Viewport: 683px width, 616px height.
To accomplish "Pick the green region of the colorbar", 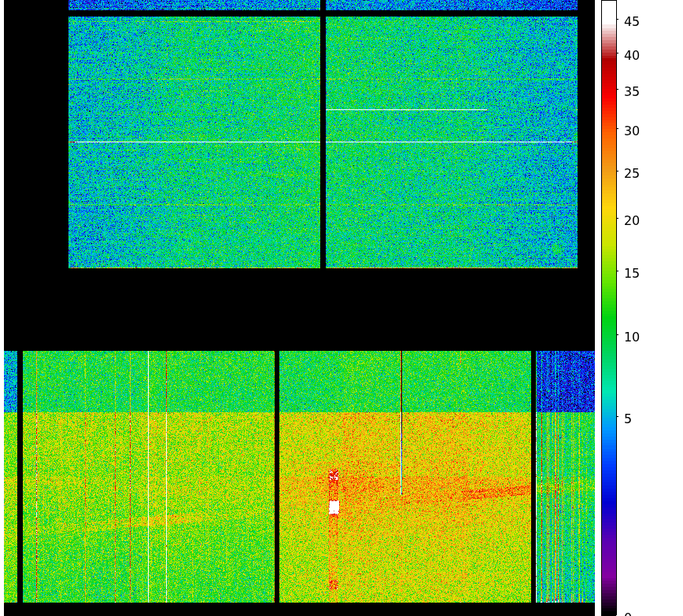I will click(x=608, y=315).
